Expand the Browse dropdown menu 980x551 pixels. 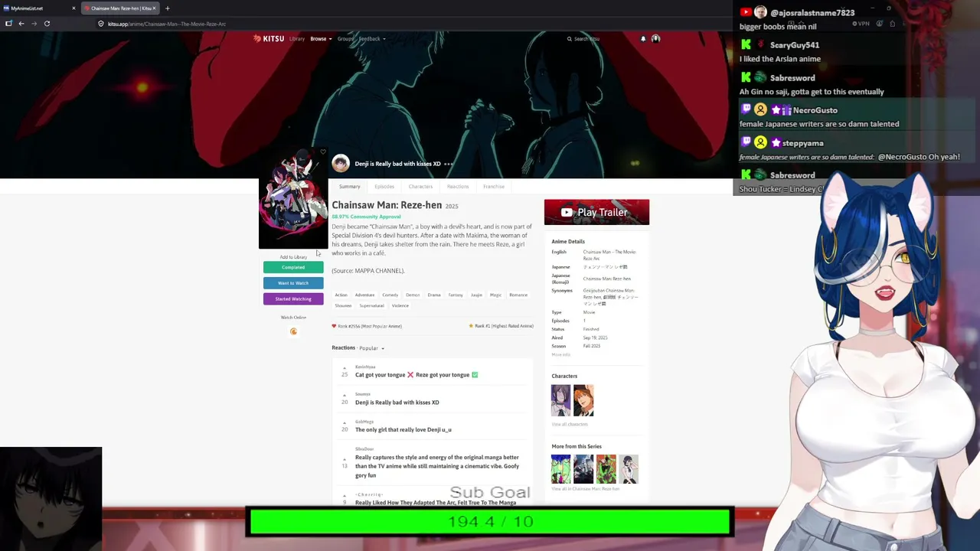pyautogui.click(x=321, y=38)
